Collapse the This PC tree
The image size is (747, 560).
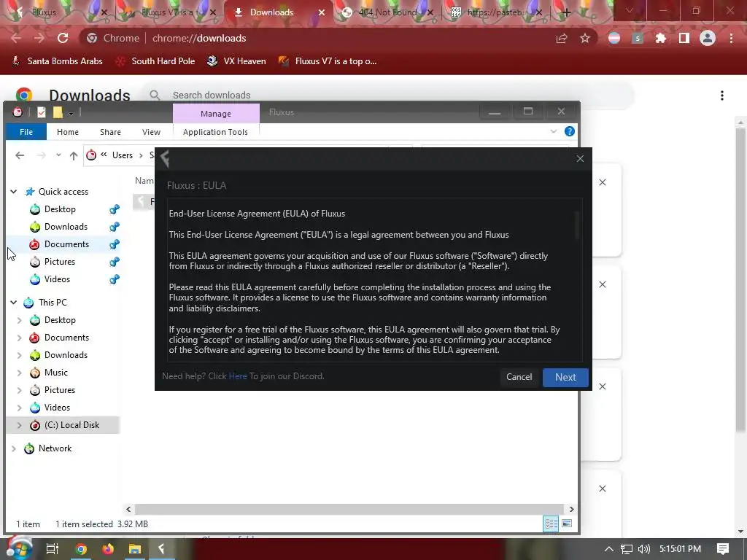pyautogui.click(x=14, y=303)
